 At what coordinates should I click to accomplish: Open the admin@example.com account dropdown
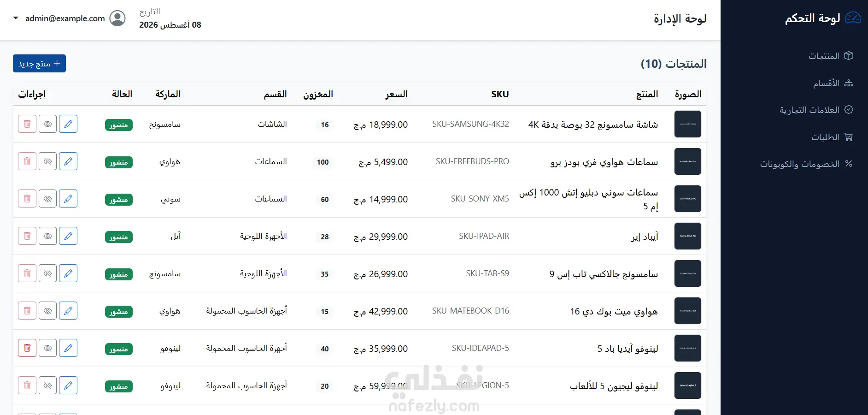69,18
